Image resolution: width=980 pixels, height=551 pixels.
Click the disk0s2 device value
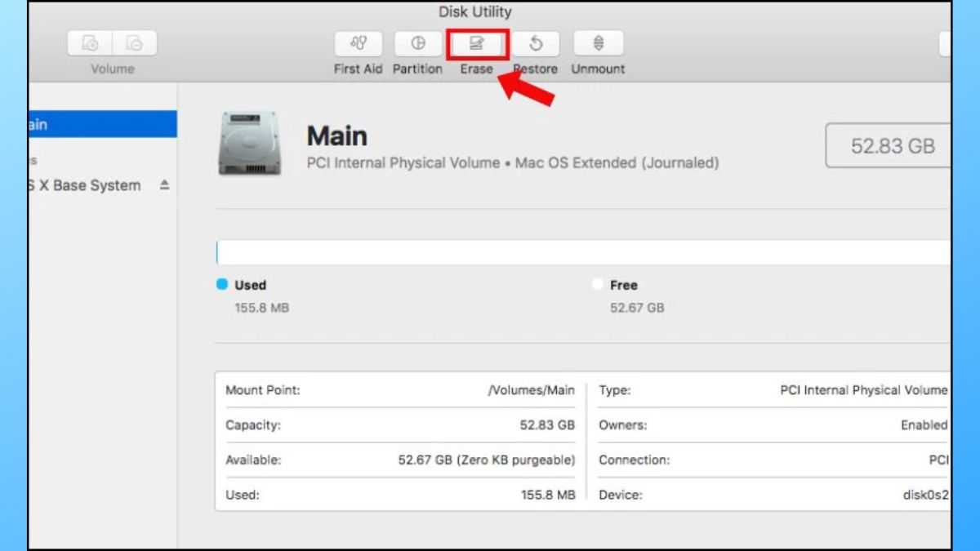(926, 495)
